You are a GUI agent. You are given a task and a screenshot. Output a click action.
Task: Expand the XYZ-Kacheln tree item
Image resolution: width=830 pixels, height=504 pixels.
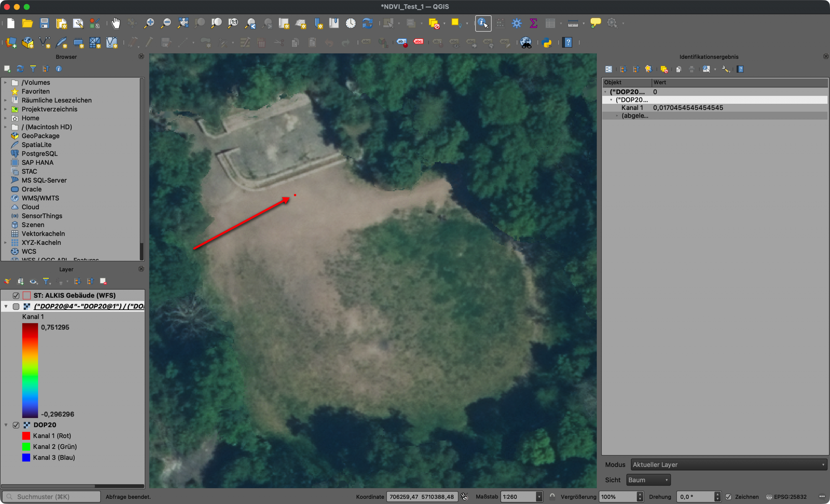click(6, 243)
